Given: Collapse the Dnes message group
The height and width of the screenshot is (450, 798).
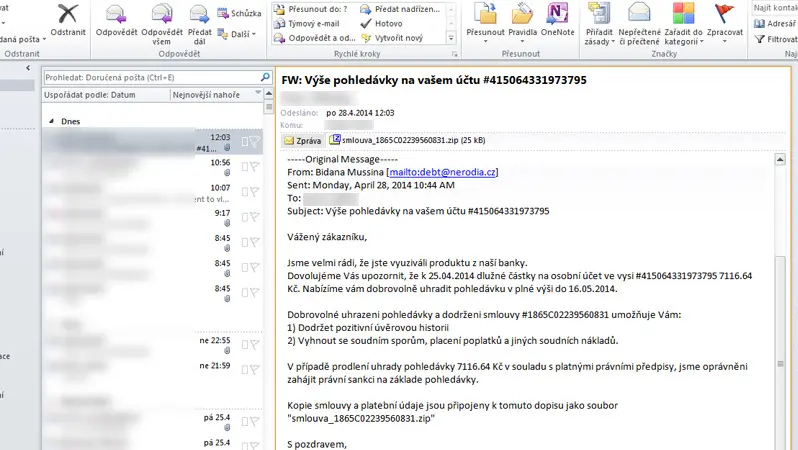Looking at the screenshot, I should [x=51, y=121].
